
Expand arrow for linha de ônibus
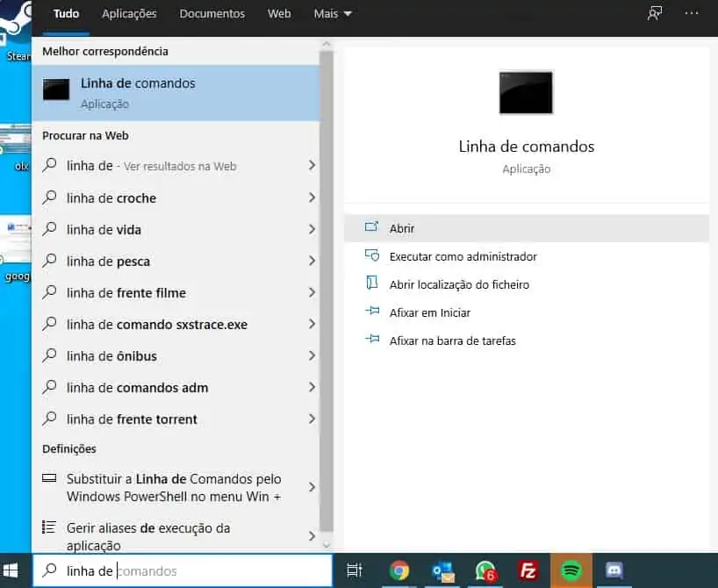[x=312, y=355]
